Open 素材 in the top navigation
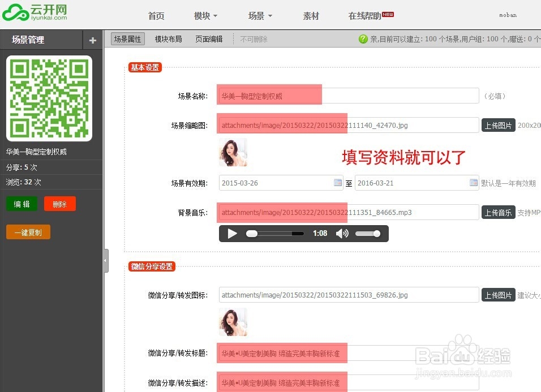 click(x=311, y=16)
